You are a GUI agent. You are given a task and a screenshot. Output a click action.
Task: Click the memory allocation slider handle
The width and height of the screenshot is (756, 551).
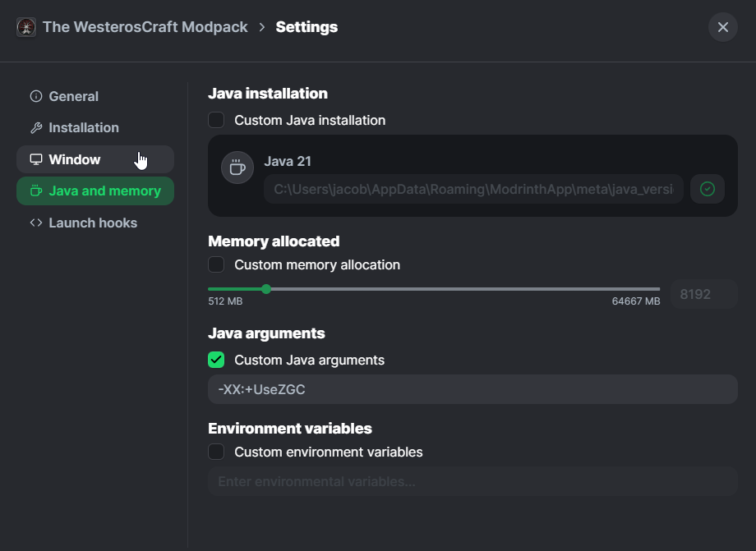(266, 289)
